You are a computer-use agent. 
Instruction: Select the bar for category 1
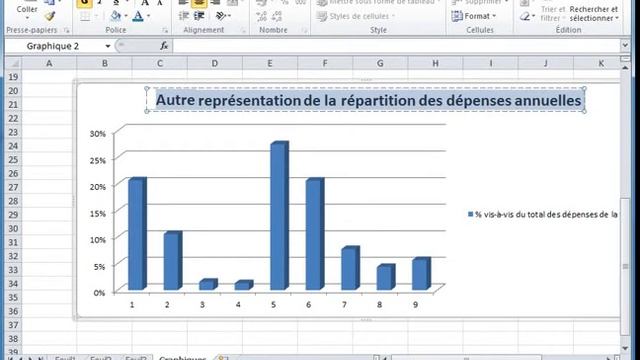(137, 234)
